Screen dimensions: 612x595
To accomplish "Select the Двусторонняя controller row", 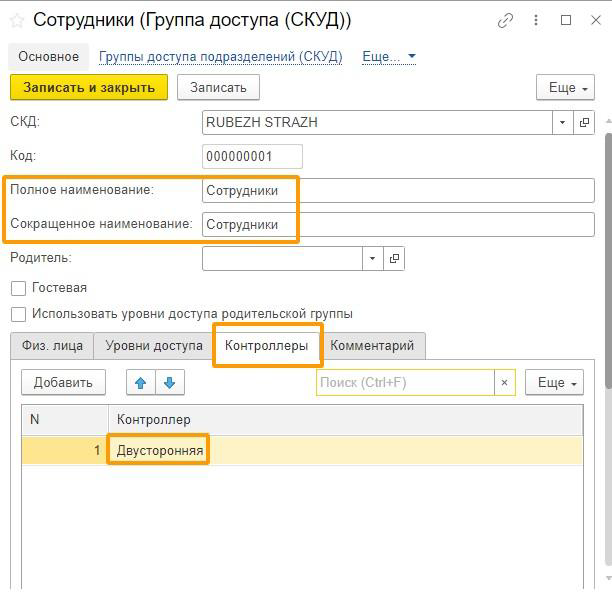I will [160, 451].
